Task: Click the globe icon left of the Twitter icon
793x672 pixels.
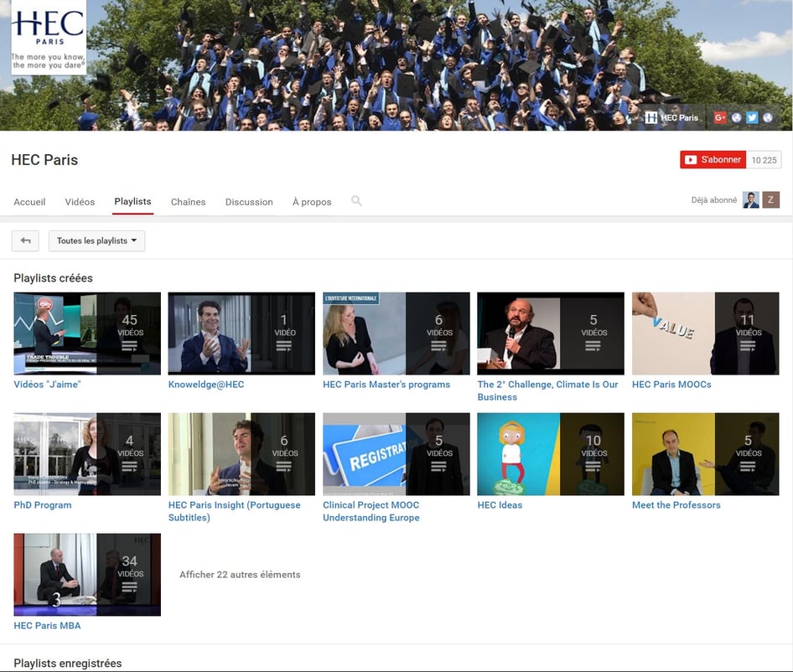Action: (x=736, y=118)
